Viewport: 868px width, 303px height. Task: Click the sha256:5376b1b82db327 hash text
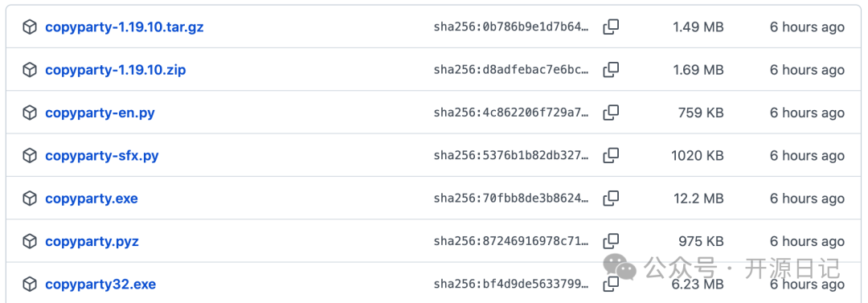point(511,156)
